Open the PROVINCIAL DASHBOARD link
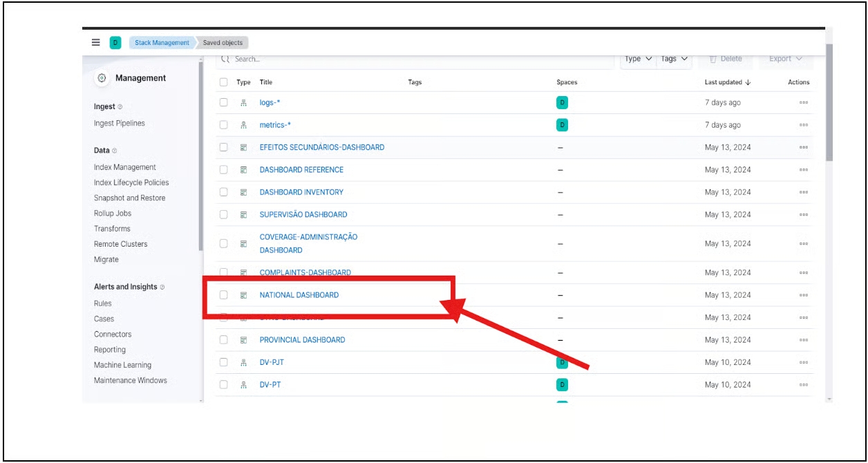This screenshot has width=868, height=463. click(302, 340)
